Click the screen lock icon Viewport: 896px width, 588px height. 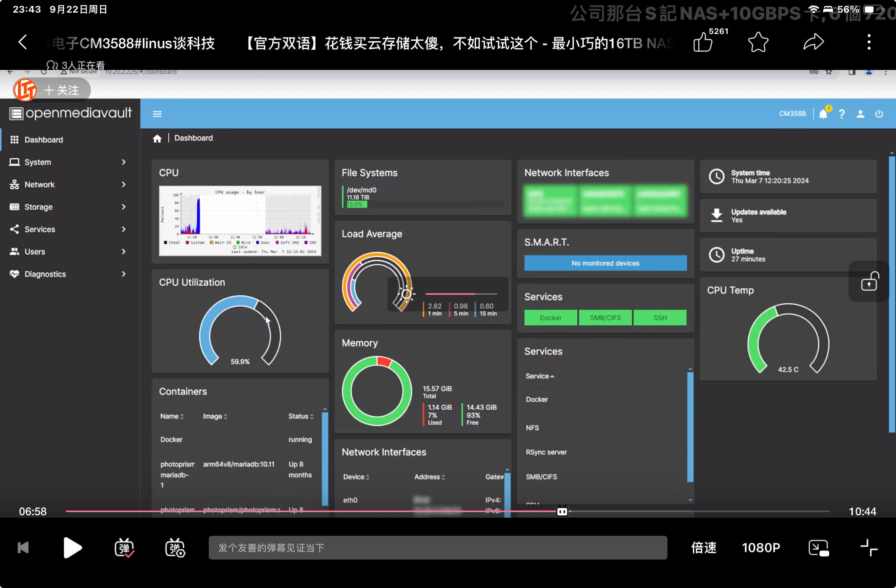coord(869,281)
